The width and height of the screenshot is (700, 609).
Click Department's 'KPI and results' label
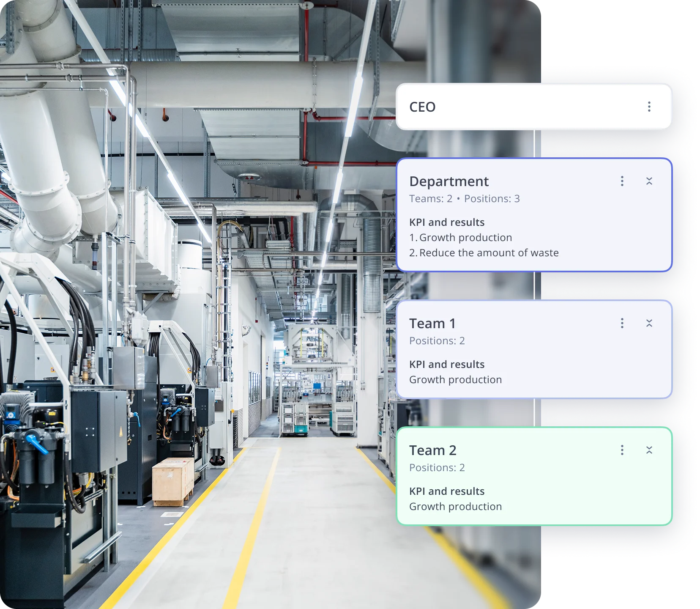tap(446, 222)
